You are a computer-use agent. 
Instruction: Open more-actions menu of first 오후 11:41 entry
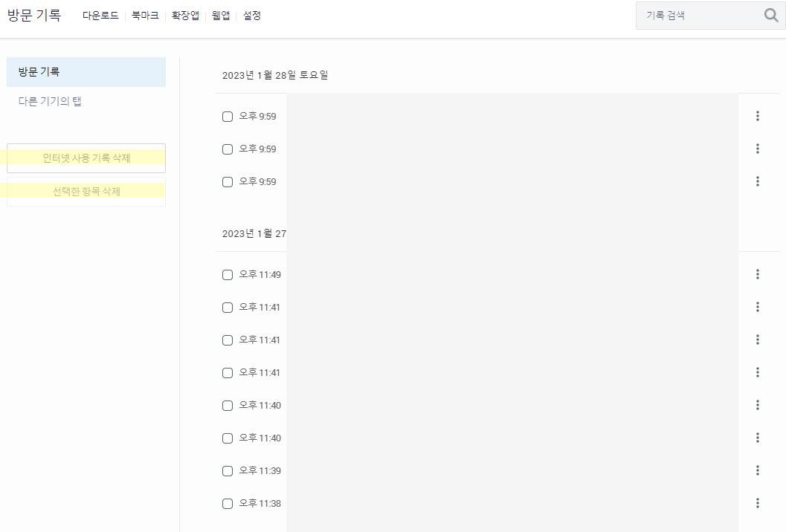coord(758,307)
